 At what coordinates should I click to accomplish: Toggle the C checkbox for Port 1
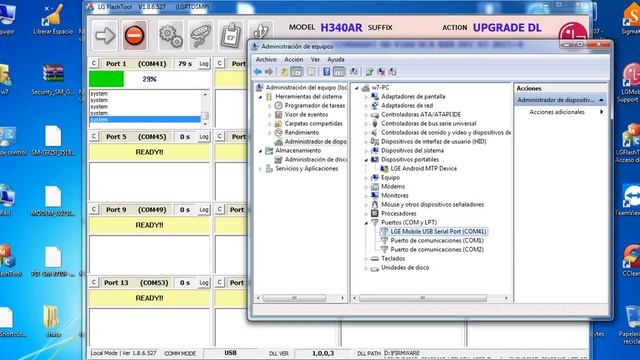point(94,64)
